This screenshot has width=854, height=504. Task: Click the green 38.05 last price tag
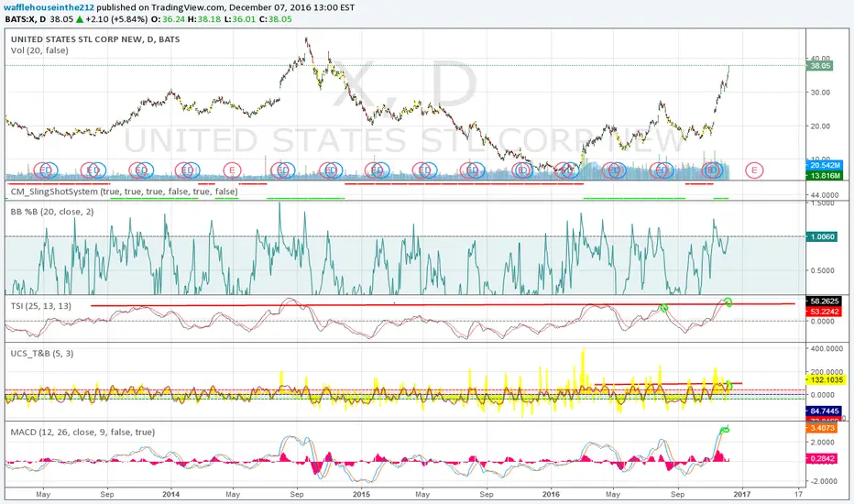point(820,66)
